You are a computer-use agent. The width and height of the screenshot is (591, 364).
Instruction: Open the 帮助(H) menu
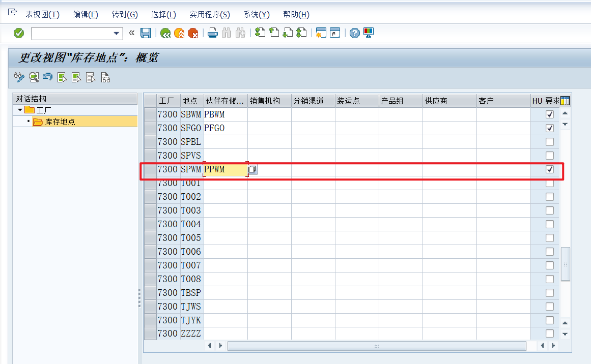tap(296, 14)
